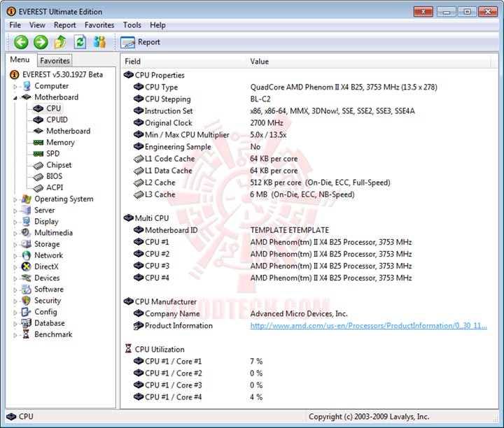Open the users icon in the toolbar

coord(99,42)
